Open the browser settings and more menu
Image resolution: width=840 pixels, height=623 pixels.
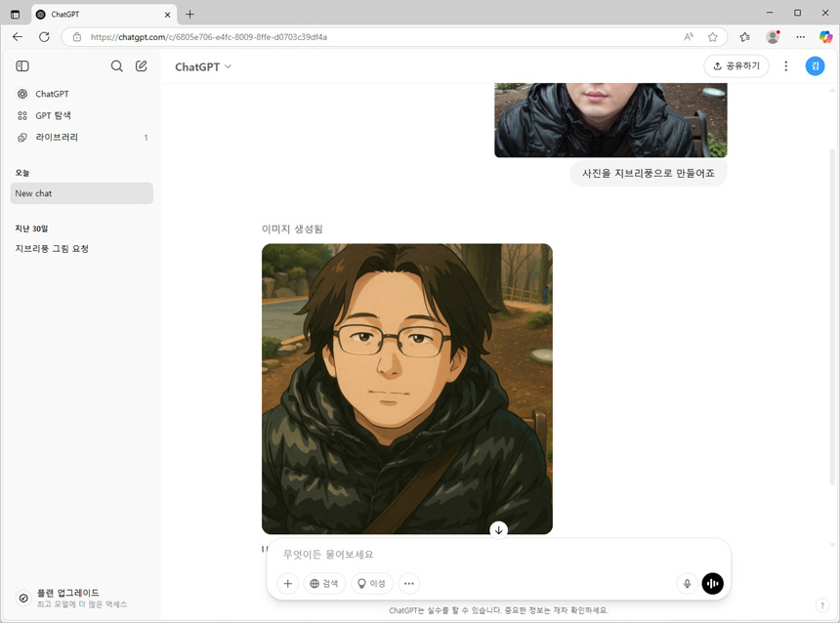(800, 36)
